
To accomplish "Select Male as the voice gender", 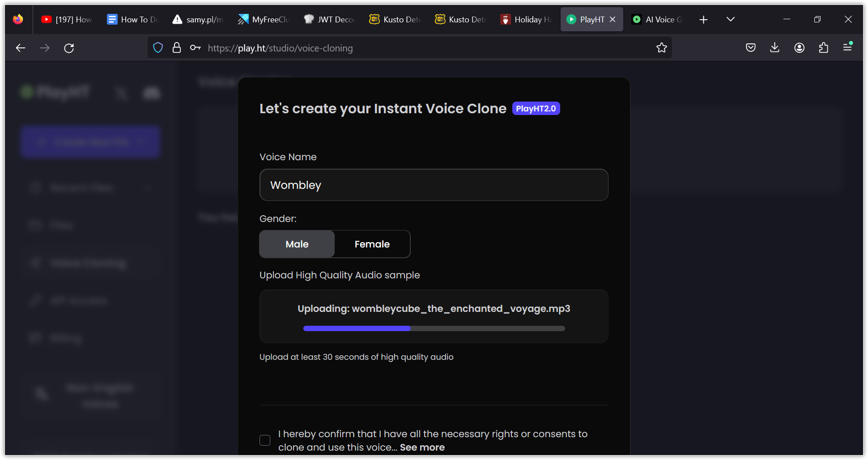I will tap(297, 244).
